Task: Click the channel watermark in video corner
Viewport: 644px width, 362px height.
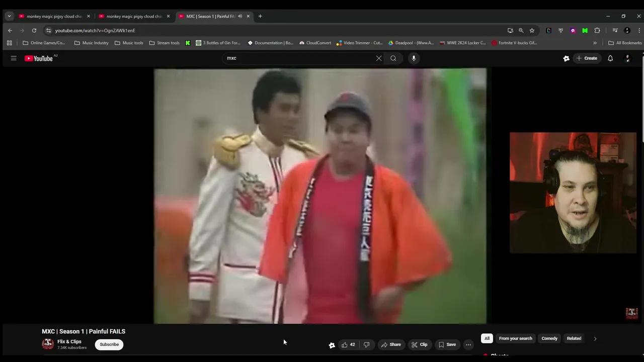Action: (631, 313)
